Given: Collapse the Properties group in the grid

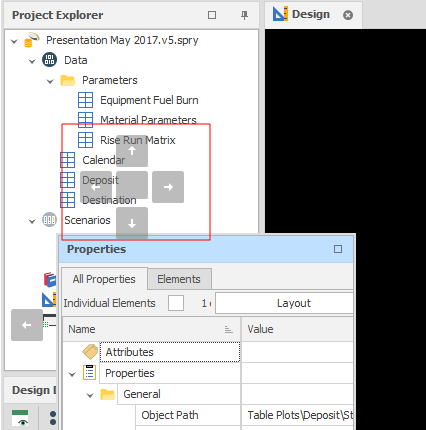Looking at the screenshot, I should click(x=72, y=374).
